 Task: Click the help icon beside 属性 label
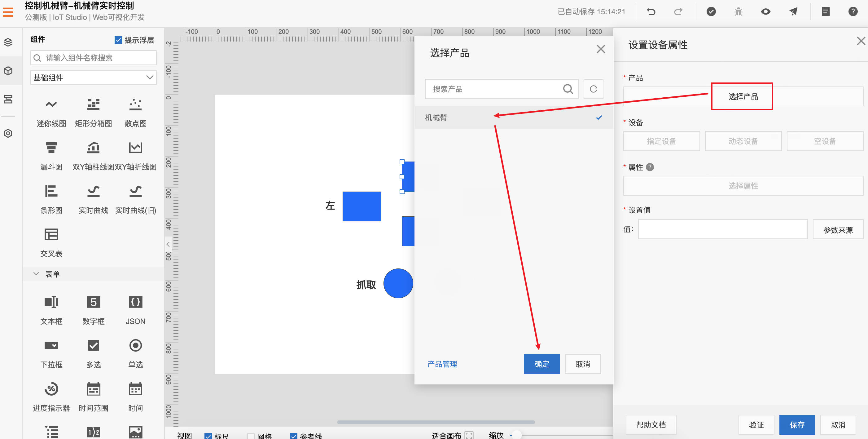coord(650,167)
